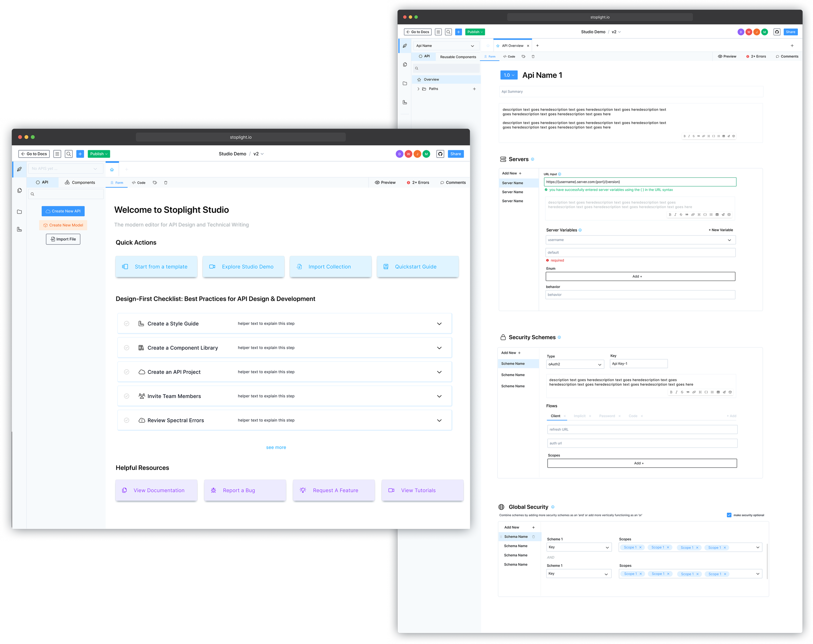Viewport: 813px width, 644px height.
Task: Click the Create New API button
Action: pyautogui.click(x=63, y=211)
